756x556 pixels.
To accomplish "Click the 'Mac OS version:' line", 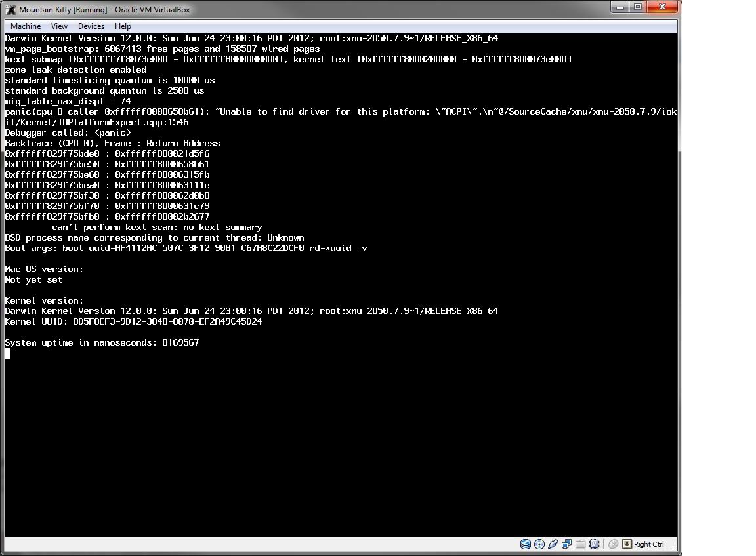I will tap(44, 269).
